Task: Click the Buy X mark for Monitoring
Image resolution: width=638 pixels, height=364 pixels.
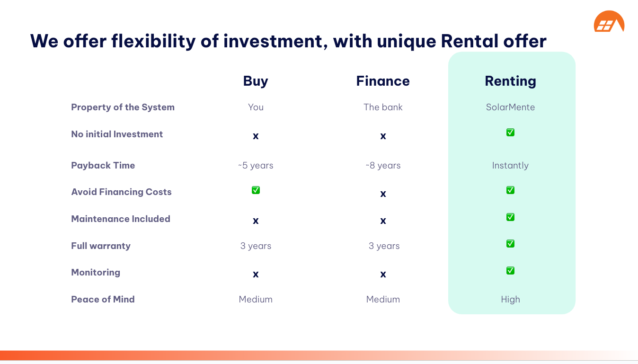Action: click(x=256, y=274)
